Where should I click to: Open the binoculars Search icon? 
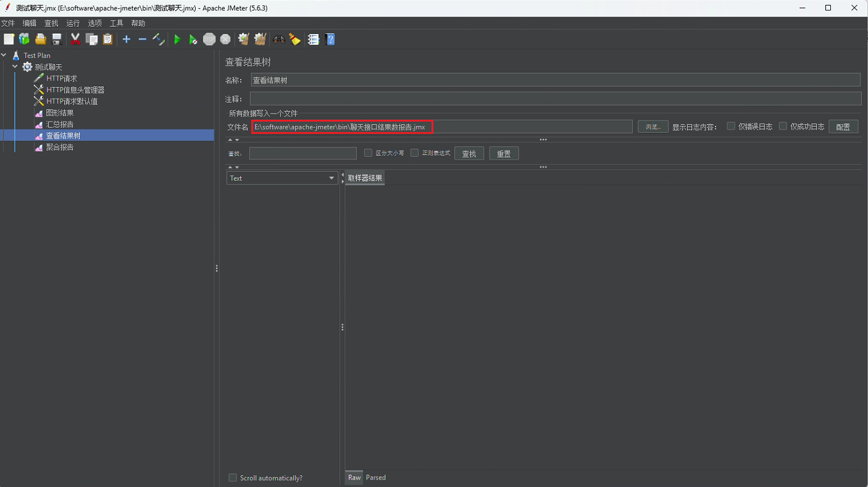[279, 40]
